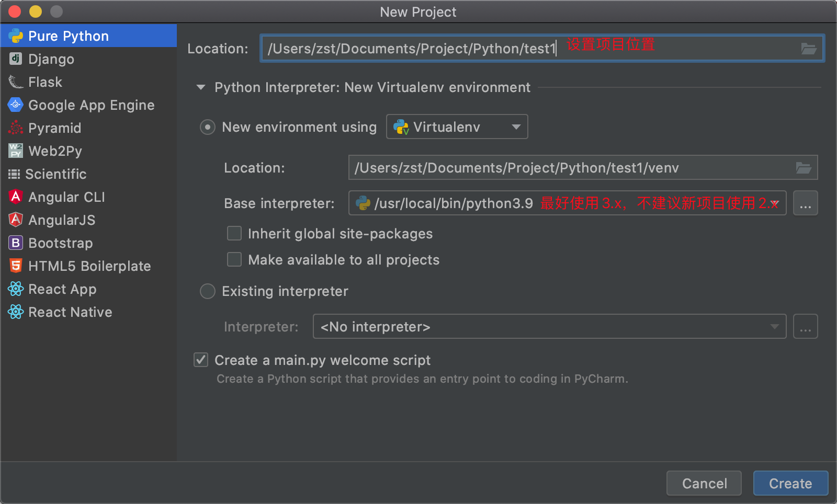837x504 pixels.
Task: Click the Flask framework icon
Action: [x=15, y=82]
